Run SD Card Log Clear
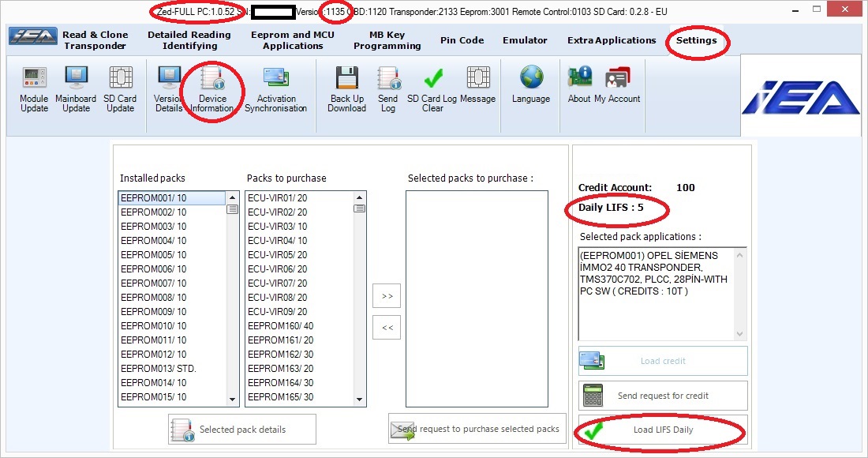The width and height of the screenshot is (868, 458). point(432,89)
